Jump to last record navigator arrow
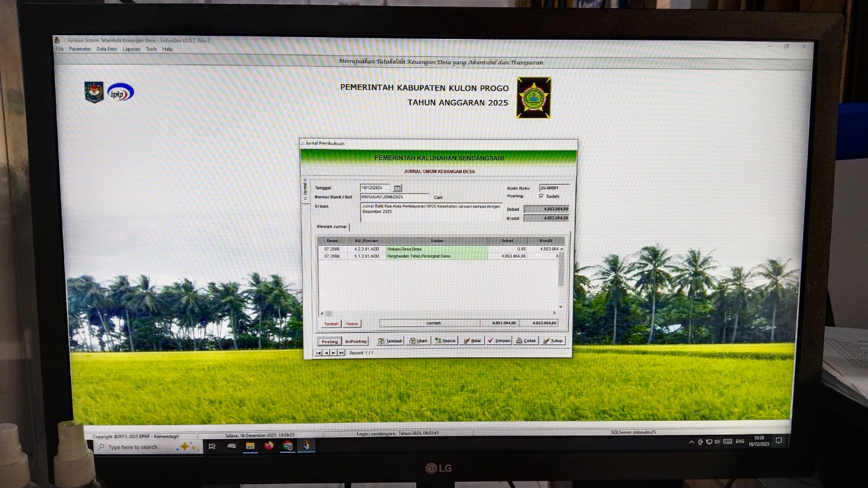 [341, 353]
